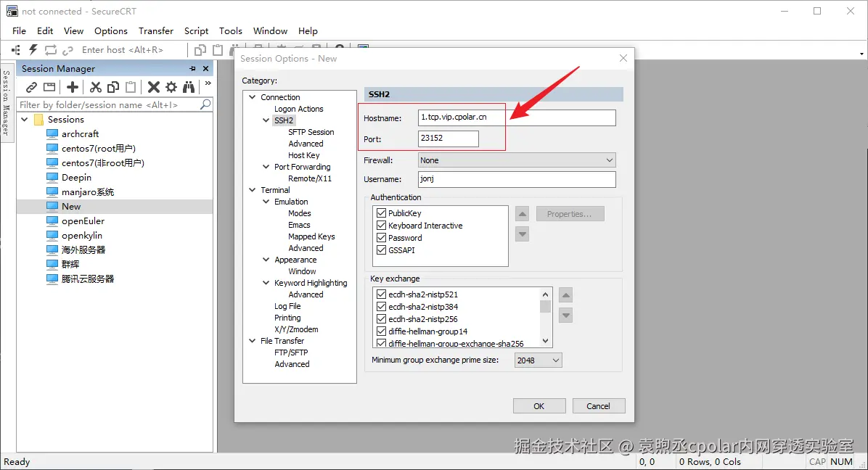Collapse the File Transfer category node

click(x=253, y=341)
